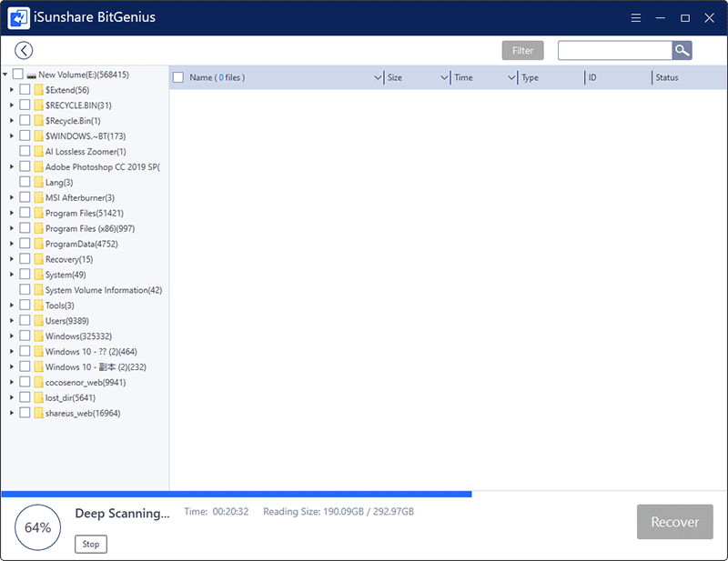
Task: Click the search magnifier icon
Action: 682,50
